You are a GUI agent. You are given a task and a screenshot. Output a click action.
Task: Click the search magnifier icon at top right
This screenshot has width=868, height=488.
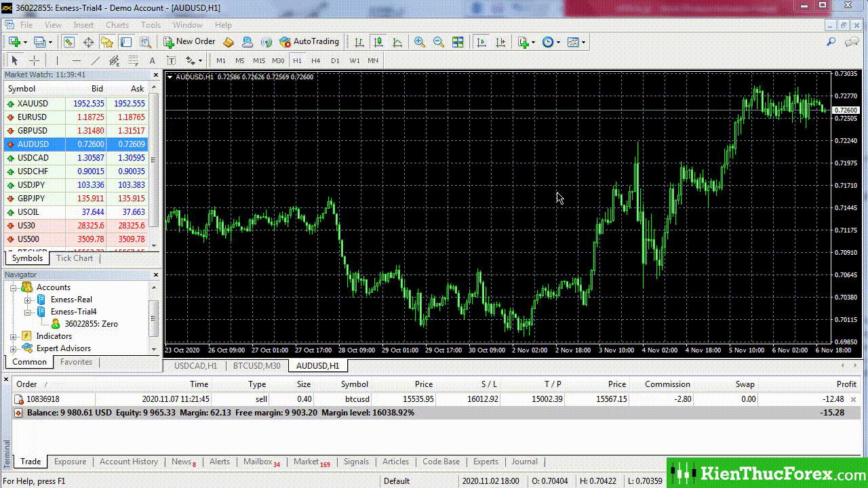pyautogui.click(x=831, y=42)
